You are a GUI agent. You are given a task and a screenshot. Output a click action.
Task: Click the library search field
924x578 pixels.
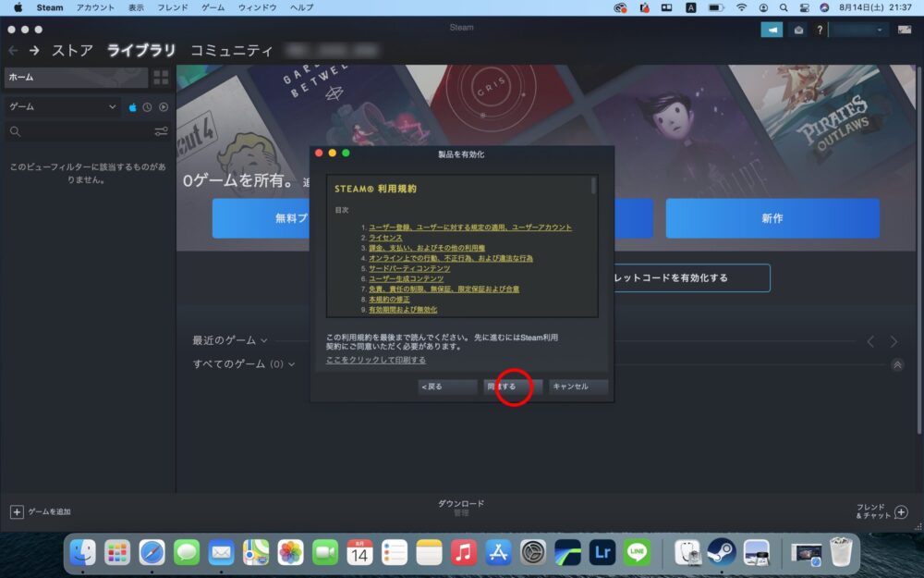tap(79, 131)
